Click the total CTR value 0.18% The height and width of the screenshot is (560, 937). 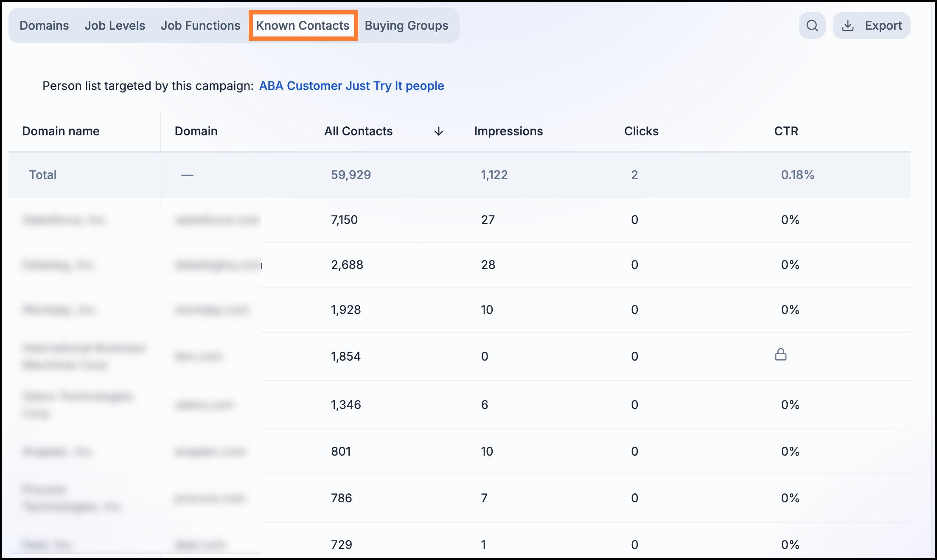point(797,175)
